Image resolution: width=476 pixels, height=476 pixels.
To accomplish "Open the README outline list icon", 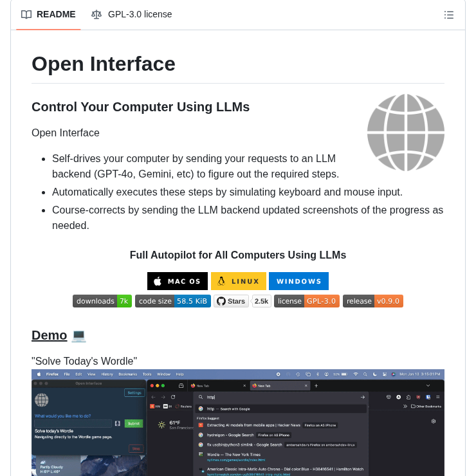I will pos(449,15).
